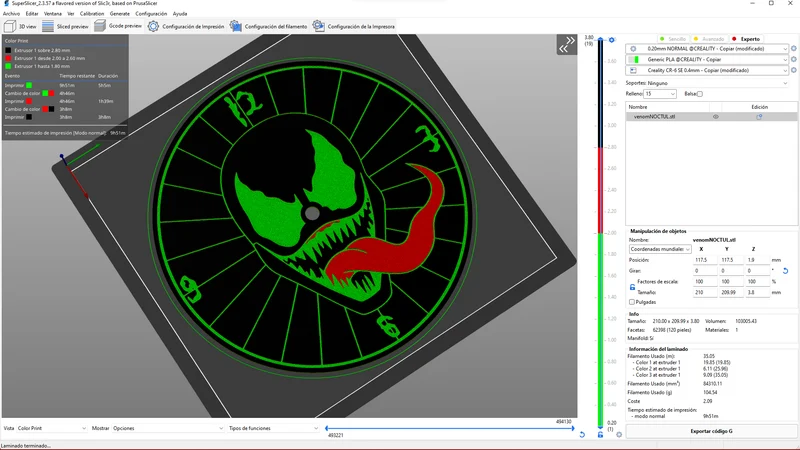The image size is (800, 450).
Task: Edit filament preset gear icon beside Generic PLA
Action: (x=794, y=59)
